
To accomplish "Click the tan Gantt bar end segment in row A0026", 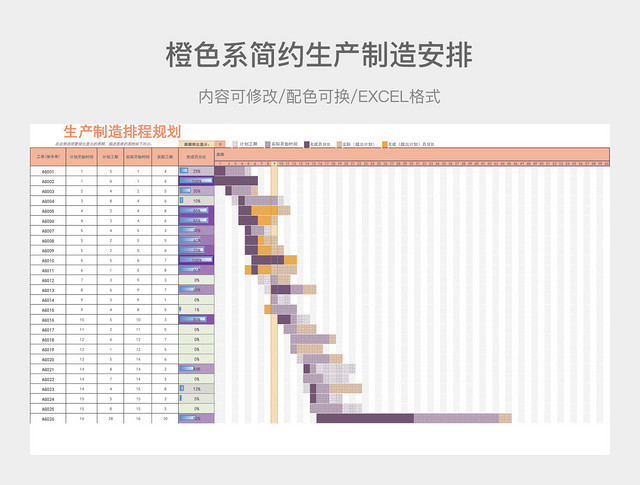I will pyautogui.click(x=505, y=418).
